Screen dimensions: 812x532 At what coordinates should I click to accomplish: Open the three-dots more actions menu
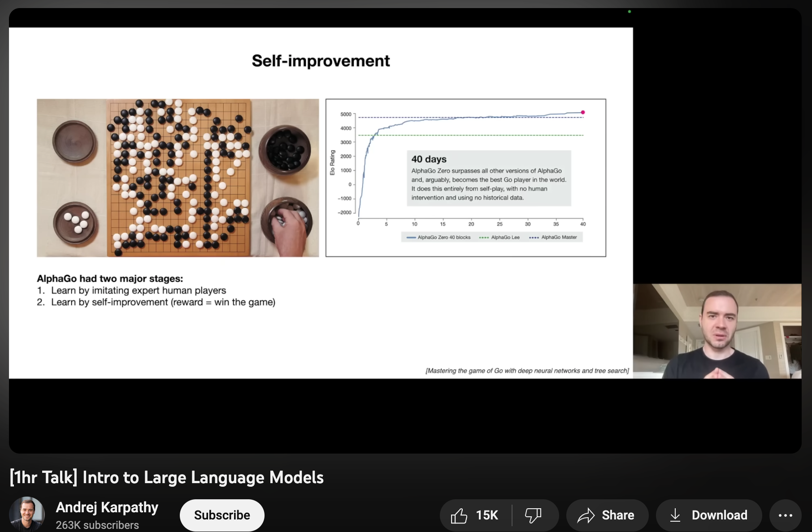(785, 515)
